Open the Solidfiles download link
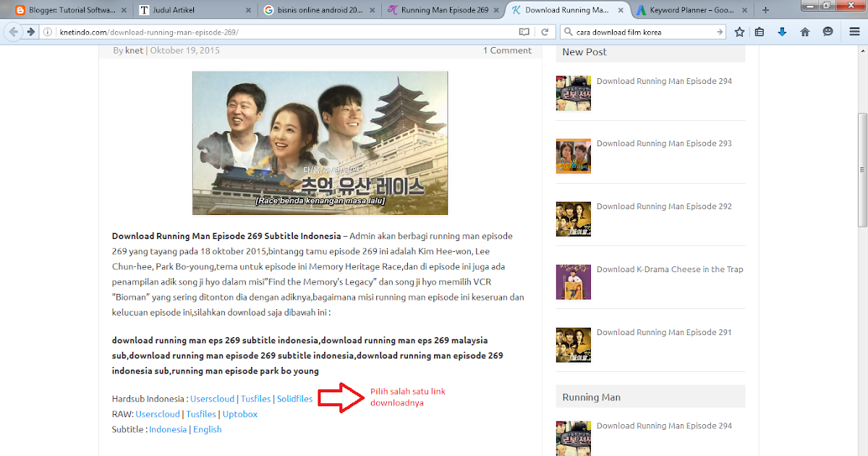The height and width of the screenshot is (456, 868). click(295, 399)
